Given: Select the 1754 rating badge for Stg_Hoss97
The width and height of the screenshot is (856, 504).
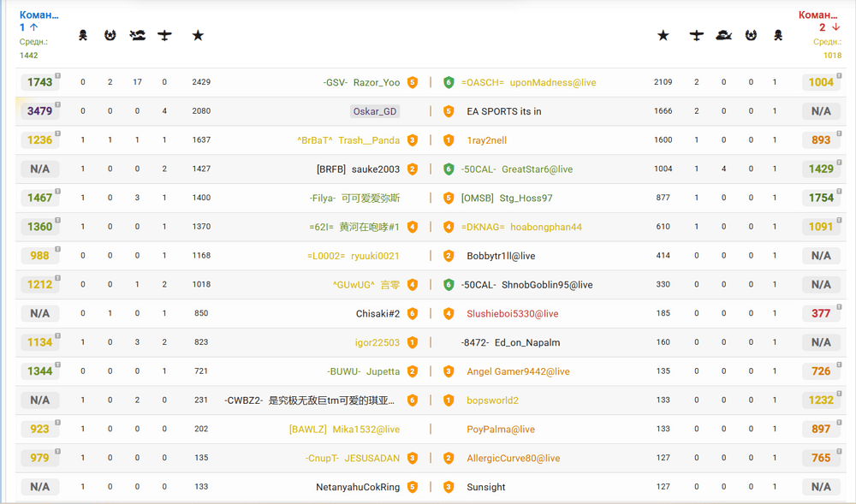Looking at the screenshot, I should pyautogui.click(x=821, y=198).
